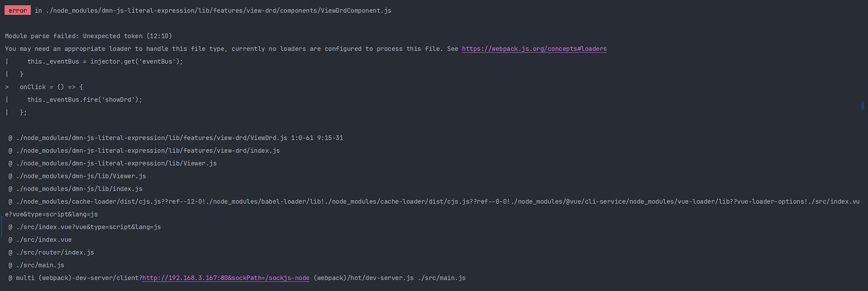Click the dmn-js/lib/Viewer.js trace line

81,176
